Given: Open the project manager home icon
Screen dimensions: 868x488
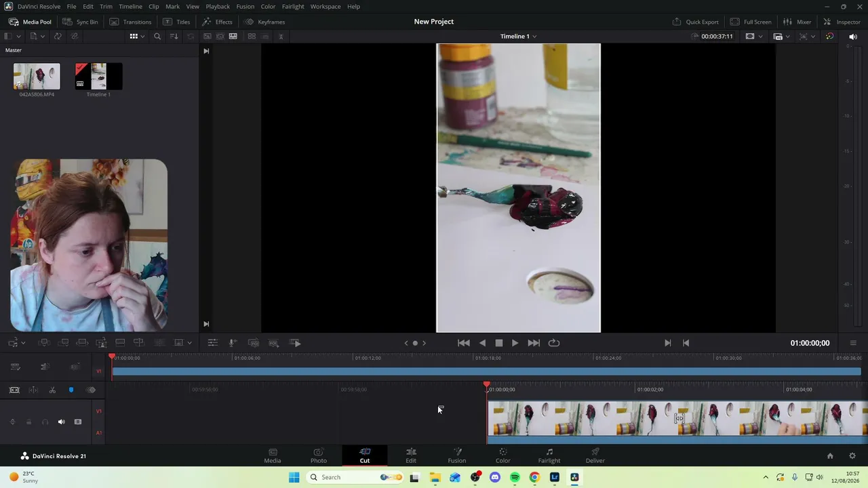Looking at the screenshot, I should (x=830, y=456).
